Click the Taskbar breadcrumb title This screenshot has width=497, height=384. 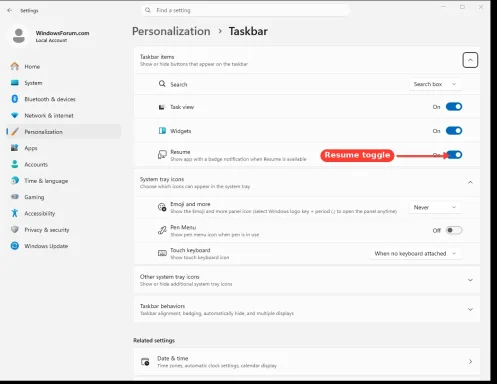(x=248, y=31)
